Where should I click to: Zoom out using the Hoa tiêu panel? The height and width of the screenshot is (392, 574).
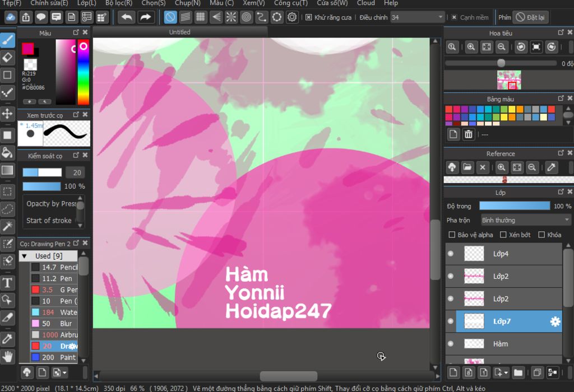502,47
